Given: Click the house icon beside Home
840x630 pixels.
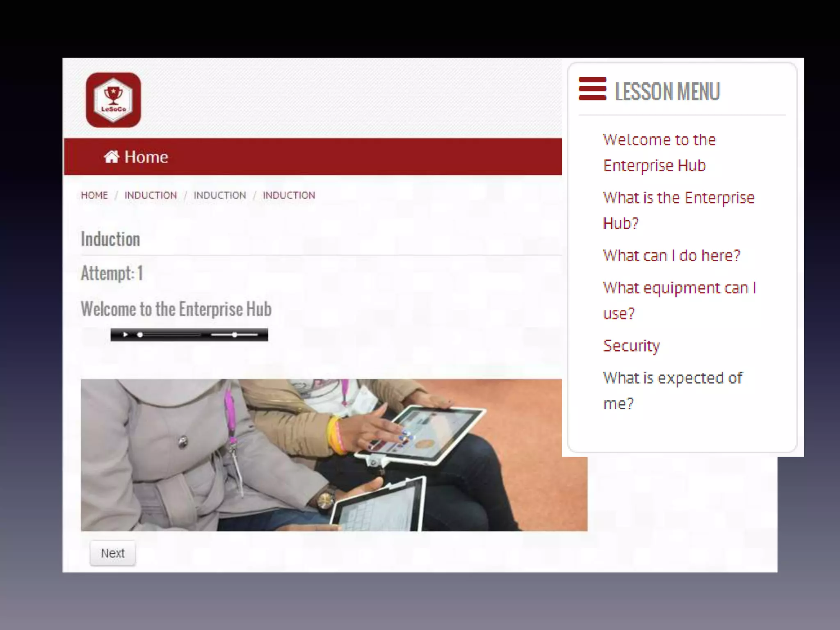Looking at the screenshot, I should [x=111, y=157].
